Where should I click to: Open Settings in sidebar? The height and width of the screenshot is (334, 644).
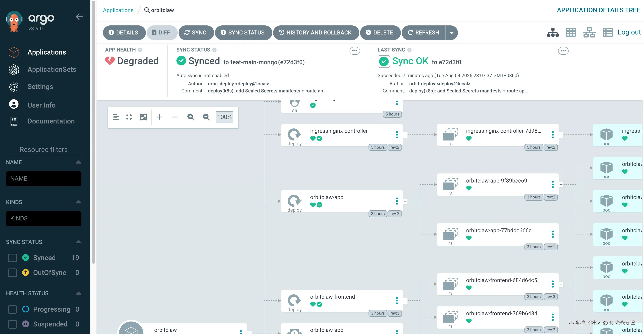40,87
